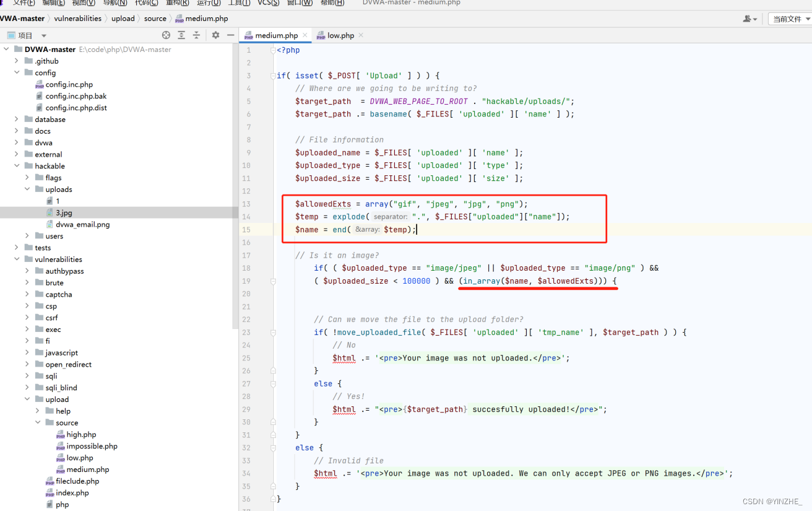Click the project view icon beside 项目
Image resolution: width=812 pixels, height=511 pixels.
point(11,35)
